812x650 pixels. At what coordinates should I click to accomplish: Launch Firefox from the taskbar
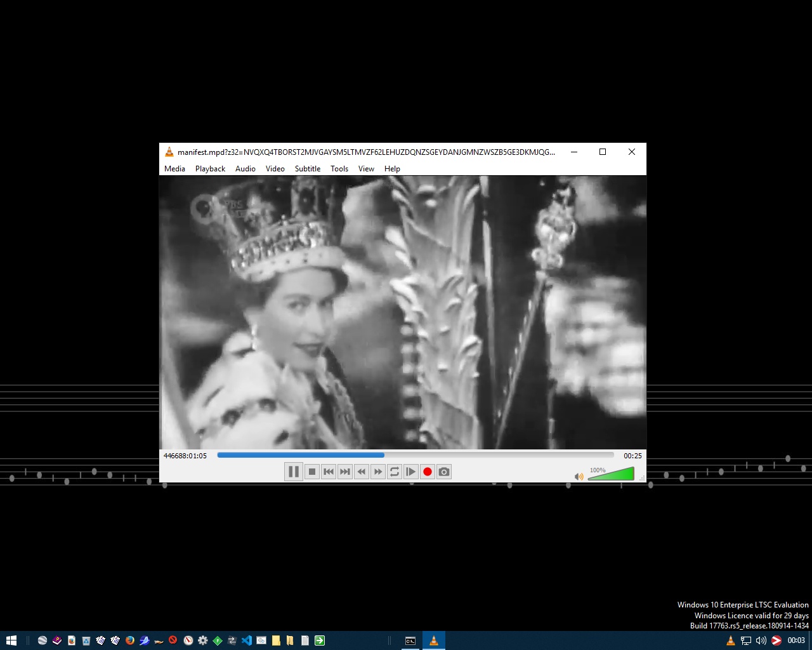(x=130, y=640)
